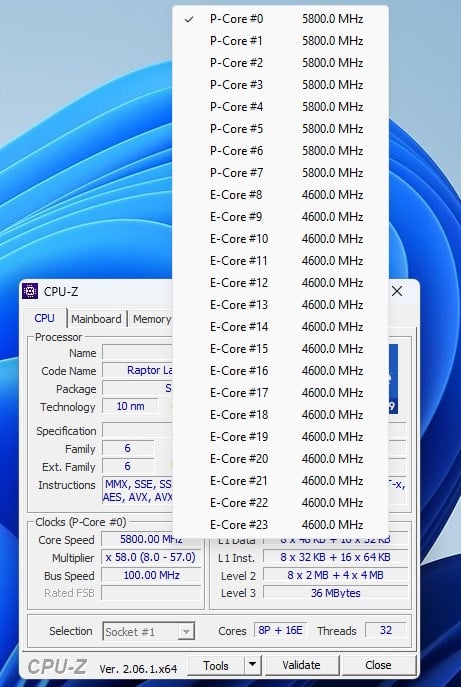The height and width of the screenshot is (687, 461).
Task: Select P-Core #6 clock entry
Action: click(x=280, y=151)
